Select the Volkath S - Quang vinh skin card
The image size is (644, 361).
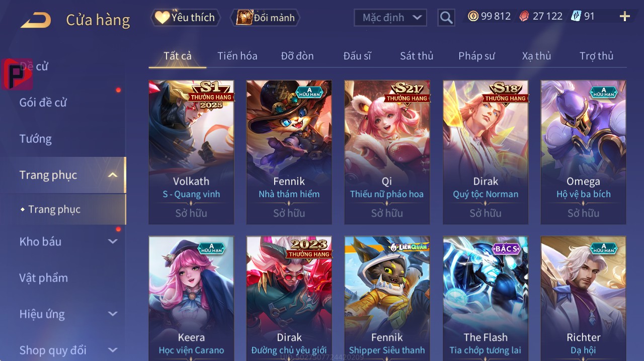(191, 152)
